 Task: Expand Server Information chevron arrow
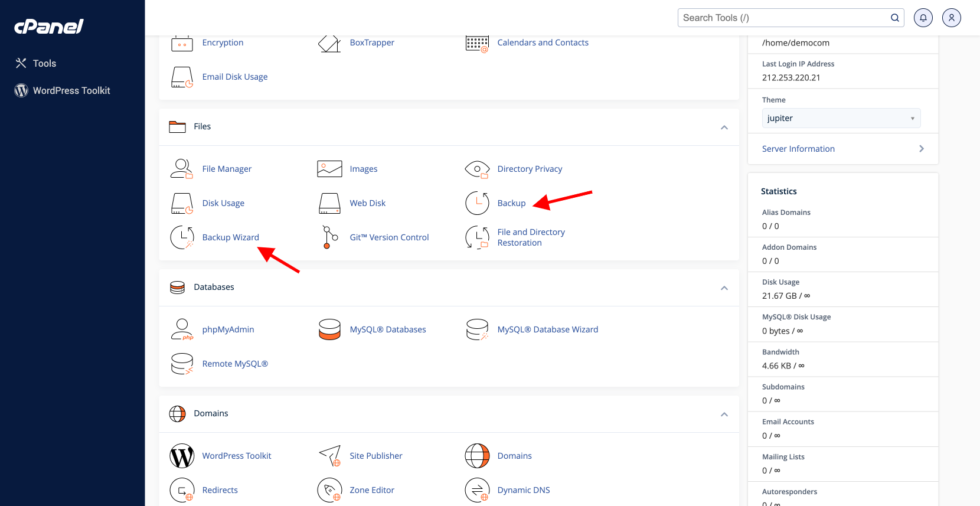921,149
